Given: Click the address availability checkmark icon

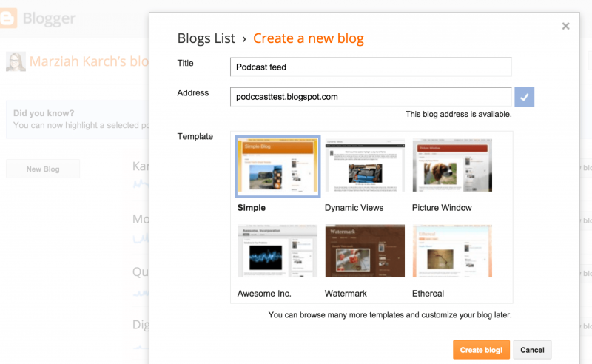Looking at the screenshot, I should click(x=524, y=97).
